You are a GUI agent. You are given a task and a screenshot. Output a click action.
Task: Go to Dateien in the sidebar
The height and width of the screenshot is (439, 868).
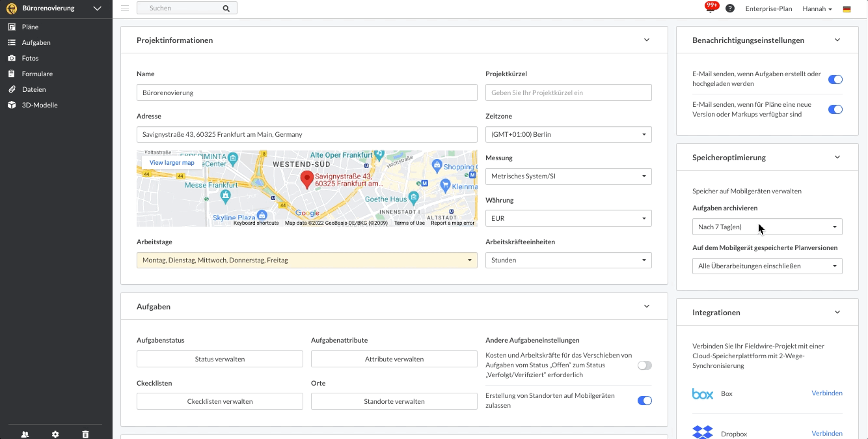[x=34, y=89]
